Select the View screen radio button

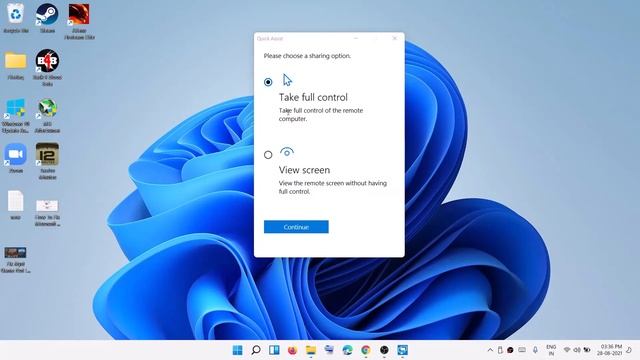coord(268,155)
